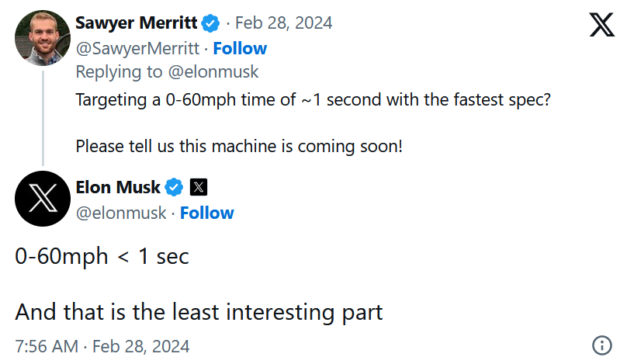
Task: Open Elon Musk's X logo avatar
Action: pyautogui.click(x=43, y=199)
